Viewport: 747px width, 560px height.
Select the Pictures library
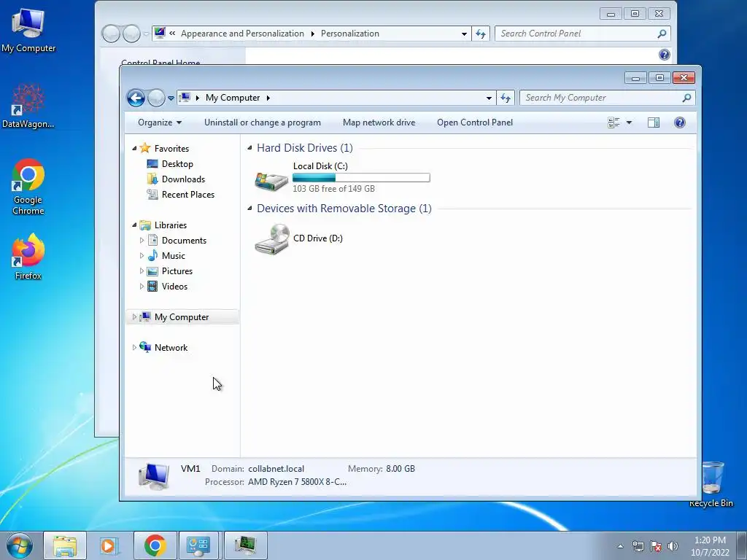click(x=177, y=271)
